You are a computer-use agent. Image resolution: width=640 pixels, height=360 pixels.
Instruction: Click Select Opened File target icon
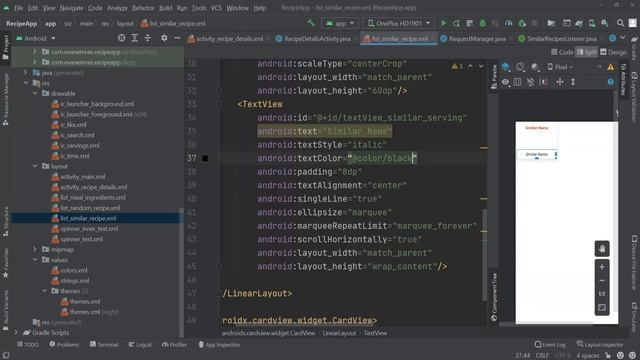pyautogui.click(x=121, y=38)
